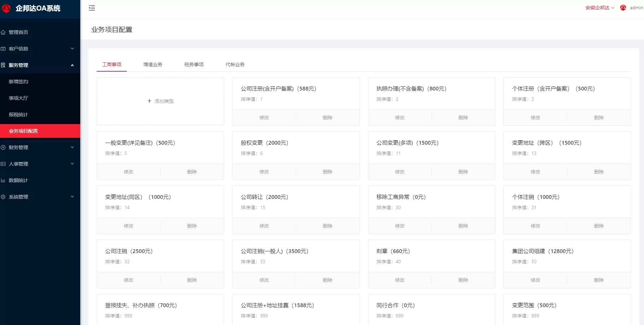Click the 客户信息 card icon
This screenshot has width=644, height=325.
point(3,49)
